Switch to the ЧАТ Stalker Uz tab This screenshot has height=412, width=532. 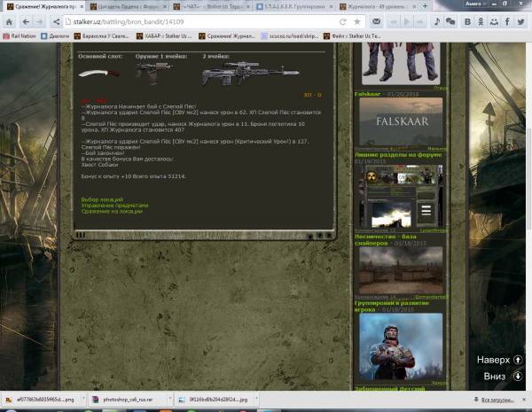pyautogui.click(x=209, y=6)
